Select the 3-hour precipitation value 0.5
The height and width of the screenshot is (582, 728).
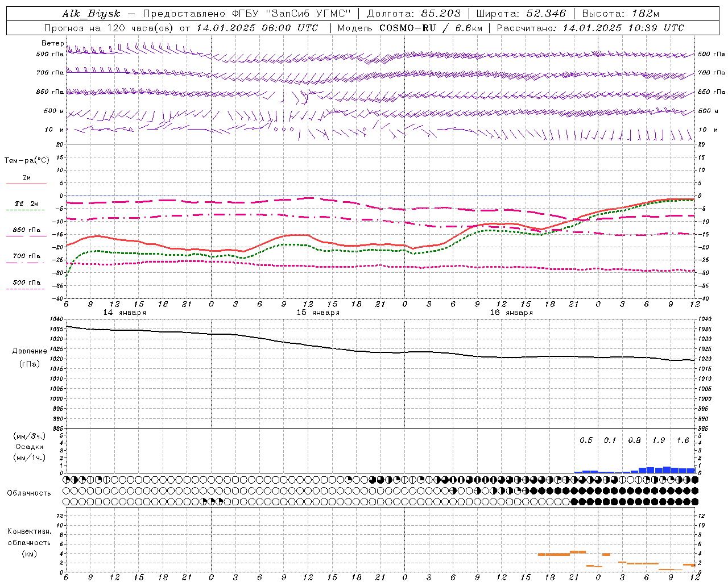[586, 440]
